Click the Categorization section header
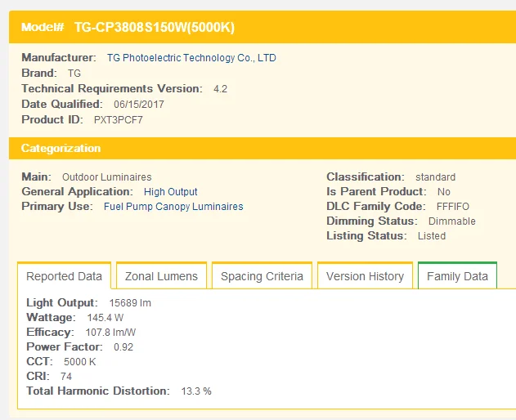This screenshot has height=420, width=516. (61, 149)
